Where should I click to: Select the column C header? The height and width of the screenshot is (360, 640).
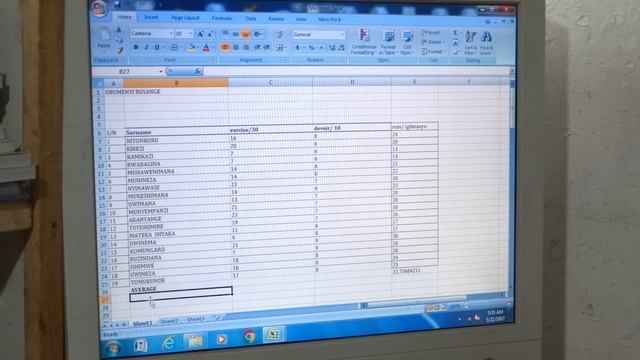pyautogui.click(x=271, y=82)
